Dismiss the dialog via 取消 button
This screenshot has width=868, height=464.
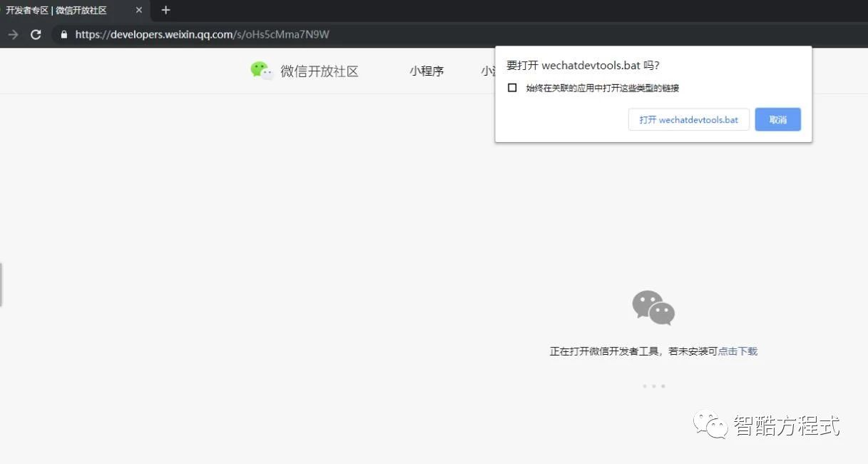point(777,119)
